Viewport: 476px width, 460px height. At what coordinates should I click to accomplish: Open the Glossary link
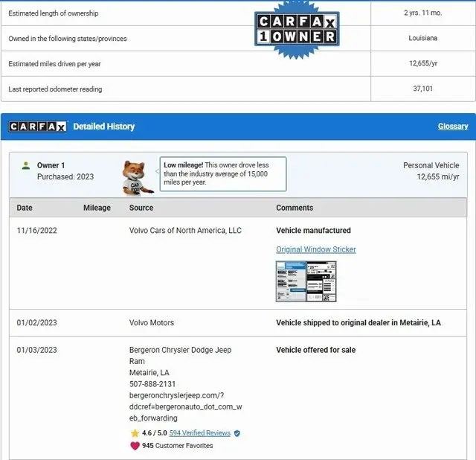(x=452, y=127)
